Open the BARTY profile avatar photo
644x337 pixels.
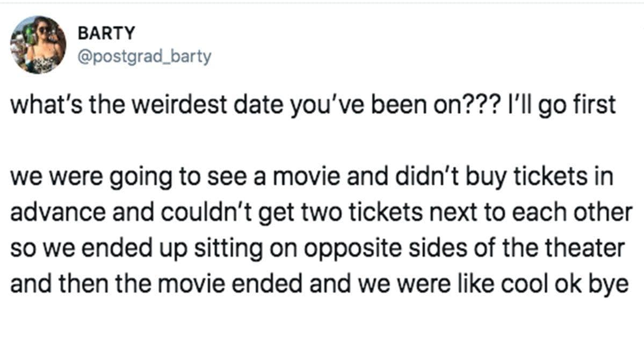38,44
